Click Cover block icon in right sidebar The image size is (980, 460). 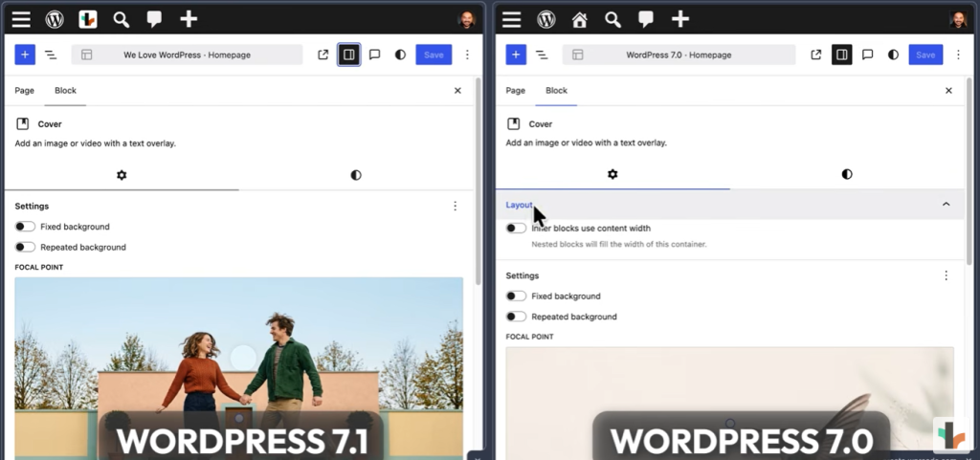coord(513,123)
